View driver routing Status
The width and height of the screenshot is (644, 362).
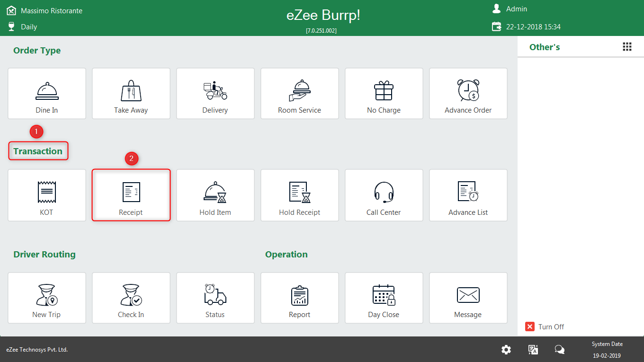(215, 298)
